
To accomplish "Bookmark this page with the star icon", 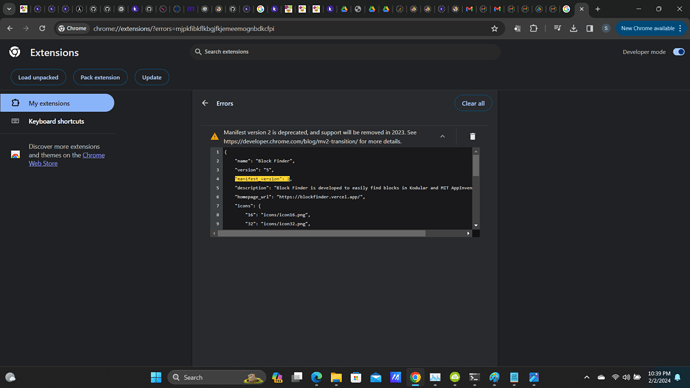I will pos(494,29).
